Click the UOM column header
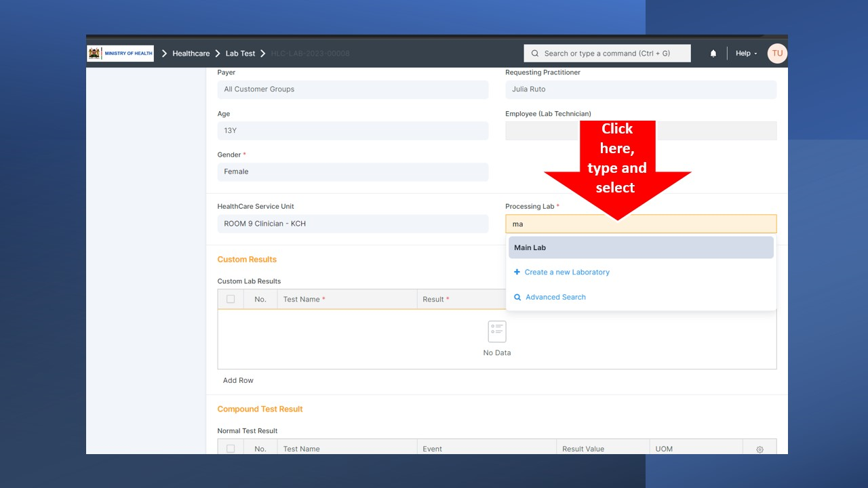Screen dimensions: 868x488 tap(696, 449)
